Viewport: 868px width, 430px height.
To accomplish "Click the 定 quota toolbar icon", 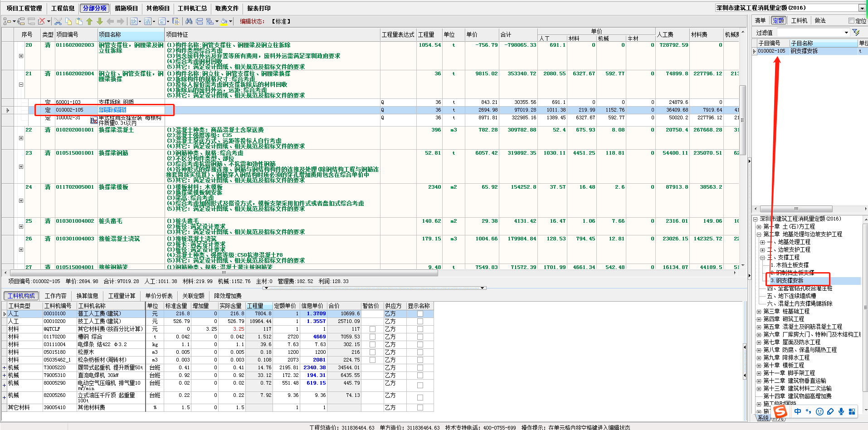I will point(162,21).
